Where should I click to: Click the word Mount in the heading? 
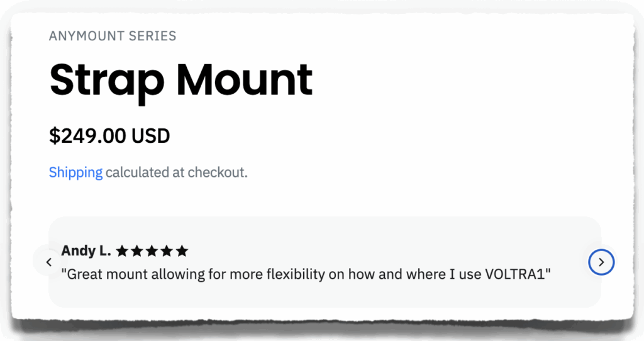click(245, 80)
